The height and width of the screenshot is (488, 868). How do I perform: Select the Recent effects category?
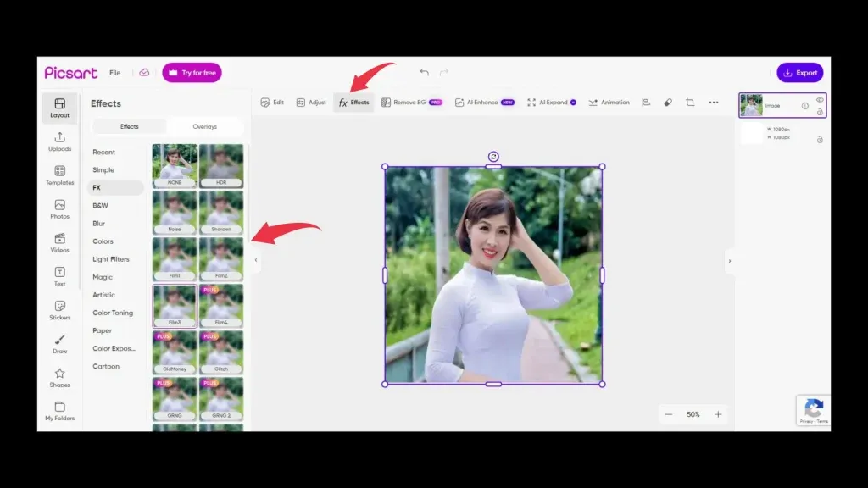(103, 152)
